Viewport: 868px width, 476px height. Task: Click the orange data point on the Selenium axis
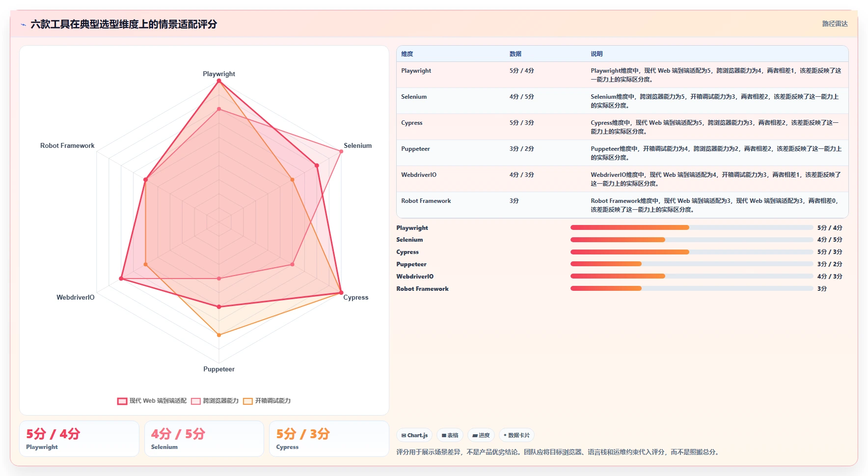coord(293,180)
